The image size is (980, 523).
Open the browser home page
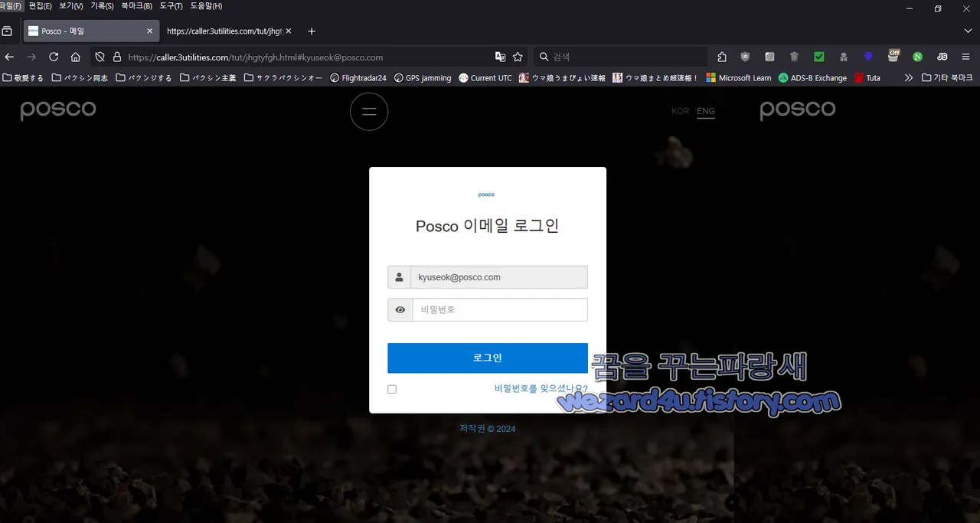[x=75, y=57]
